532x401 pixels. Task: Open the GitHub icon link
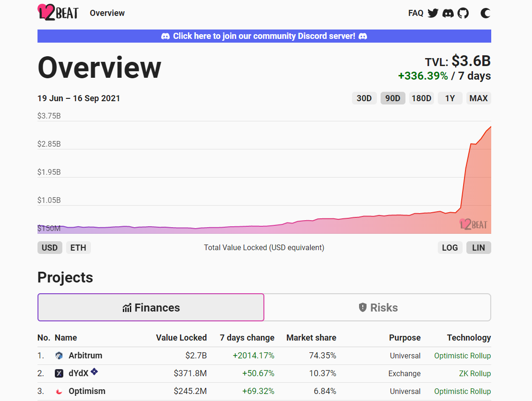click(x=463, y=13)
